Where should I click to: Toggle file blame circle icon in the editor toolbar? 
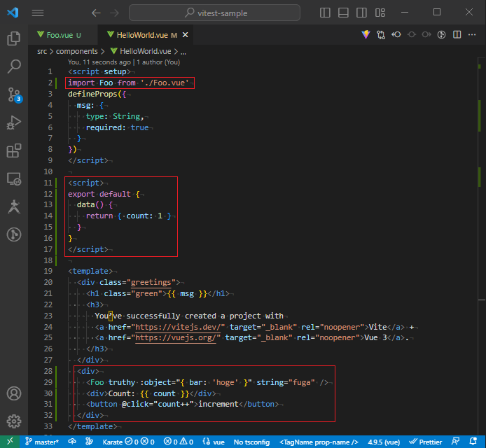tap(411, 35)
